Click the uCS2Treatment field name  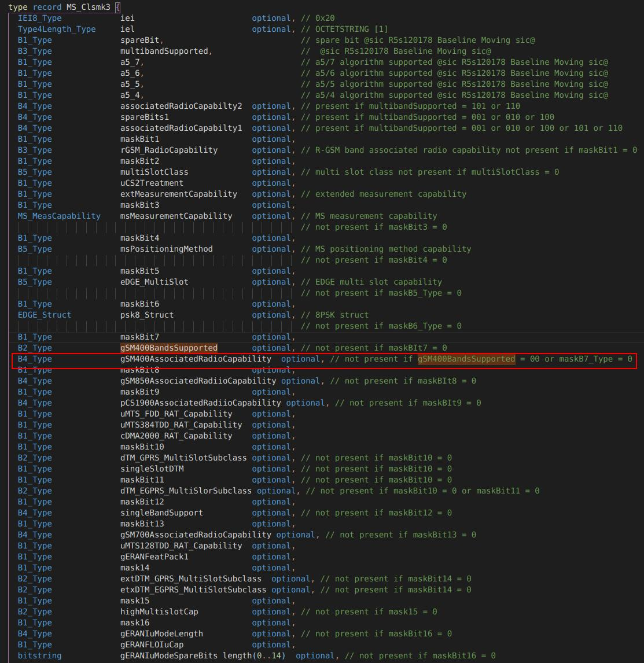(x=152, y=183)
